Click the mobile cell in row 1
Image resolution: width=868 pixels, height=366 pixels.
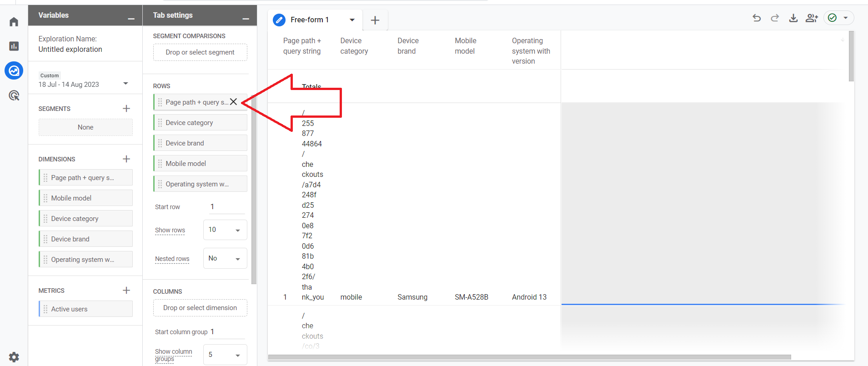(x=351, y=297)
